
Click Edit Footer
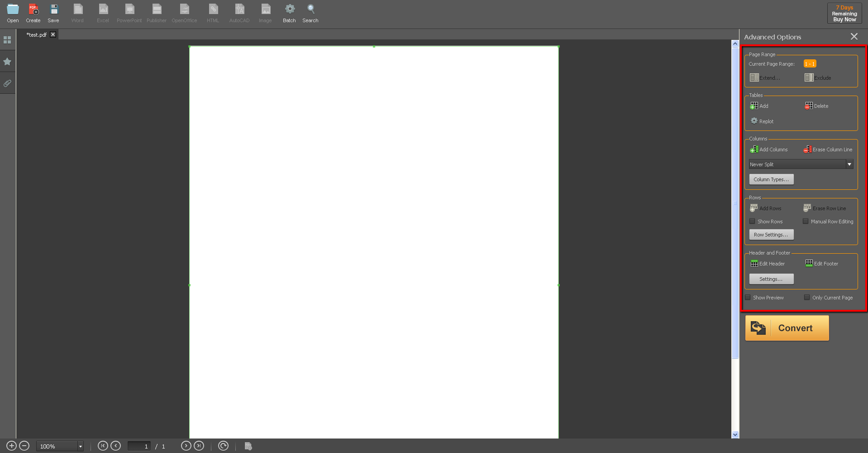[x=822, y=263]
